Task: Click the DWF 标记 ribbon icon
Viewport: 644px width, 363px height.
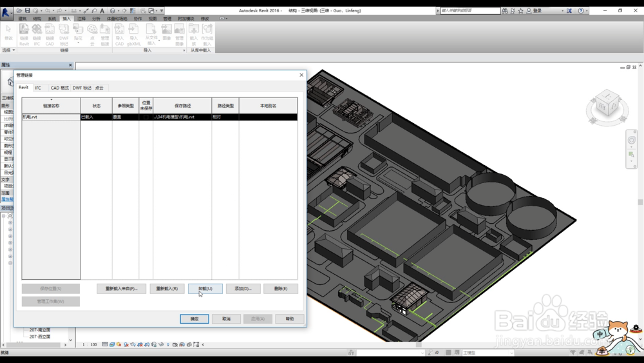Action: click(64, 35)
